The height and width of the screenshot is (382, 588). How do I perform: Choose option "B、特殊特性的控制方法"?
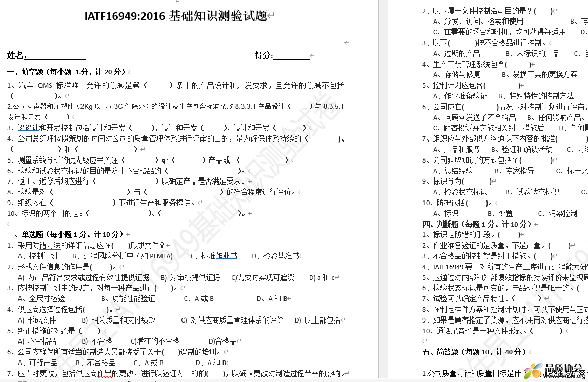[x=536, y=96]
